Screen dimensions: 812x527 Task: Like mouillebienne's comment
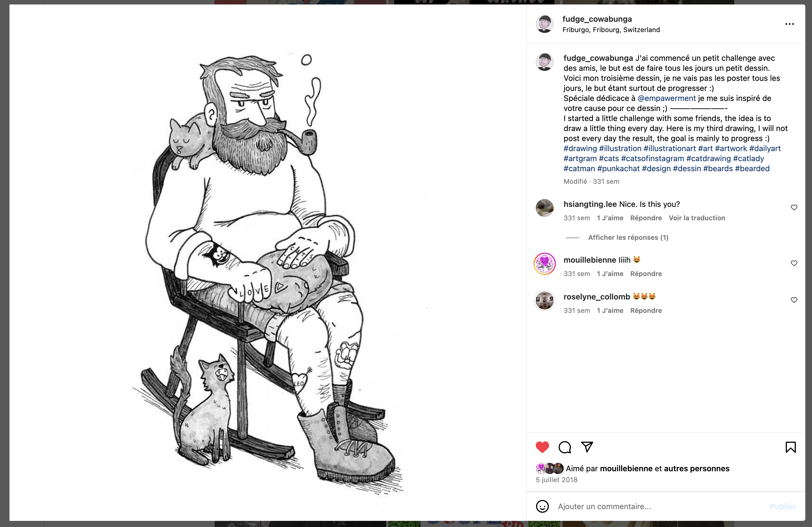(x=794, y=263)
